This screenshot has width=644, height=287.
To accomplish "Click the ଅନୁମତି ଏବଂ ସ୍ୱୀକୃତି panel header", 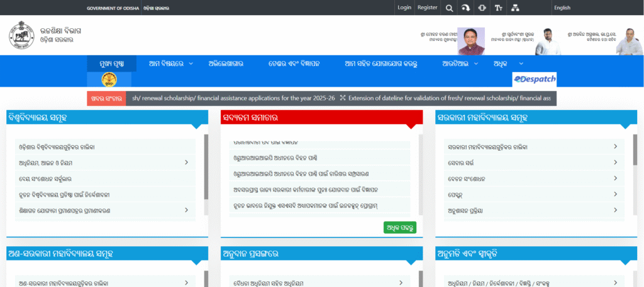I will tap(536, 253).
